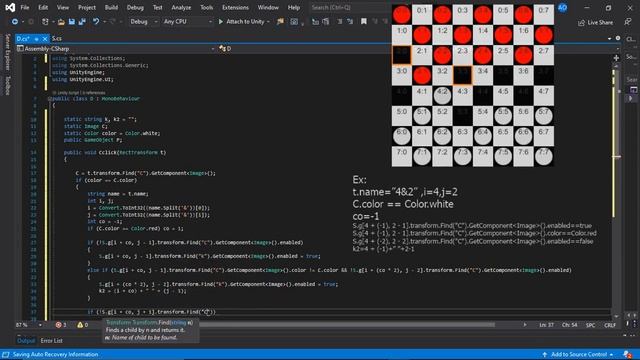Expand the open-documents overflow arrow
This screenshot has height=360, width=640.
tap(609, 38)
